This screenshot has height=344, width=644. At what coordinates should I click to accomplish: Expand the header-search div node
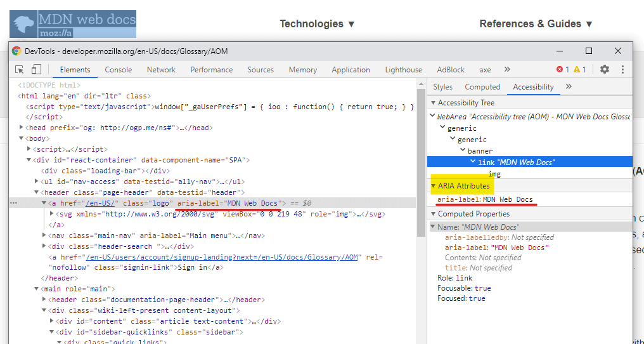point(44,246)
